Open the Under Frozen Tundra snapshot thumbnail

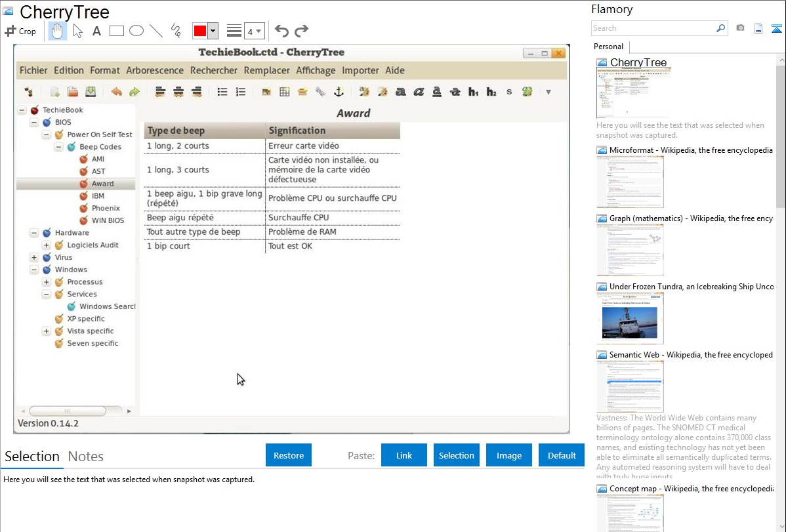click(630, 318)
